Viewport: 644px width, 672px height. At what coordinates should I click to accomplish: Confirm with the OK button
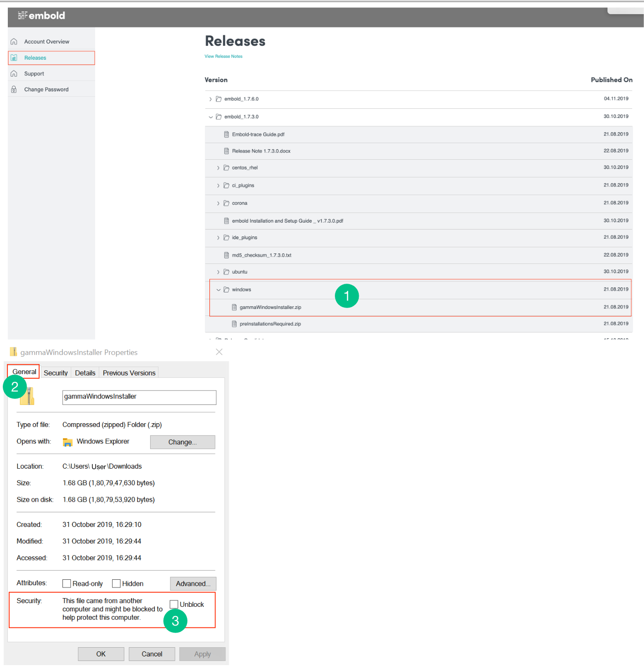pos(101,654)
